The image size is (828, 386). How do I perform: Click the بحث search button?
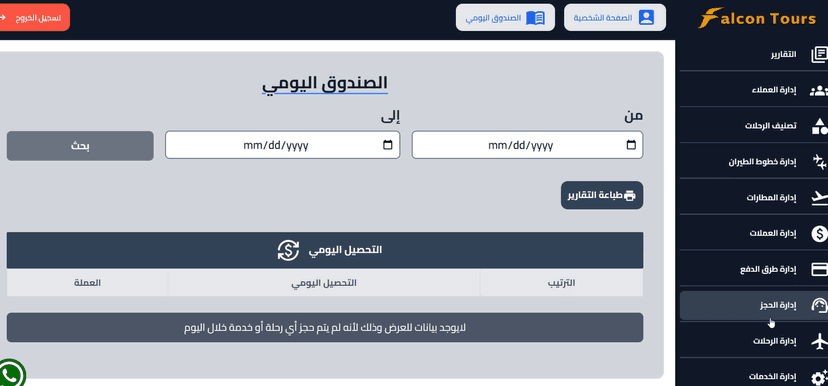pyautogui.click(x=80, y=146)
